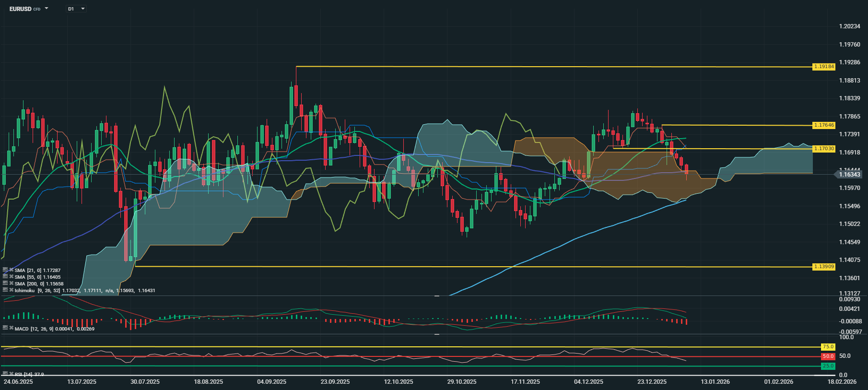Open settings icon for SMA 200 indicator

tap(5, 284)
